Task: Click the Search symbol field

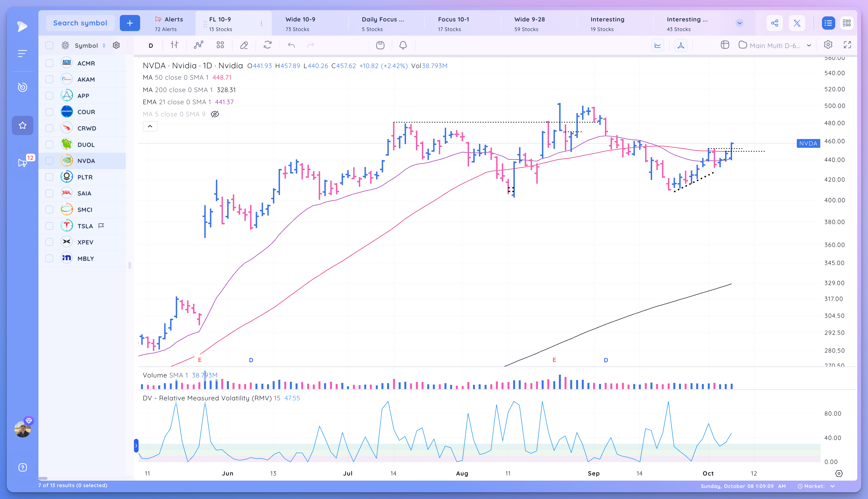Action: 80,23
